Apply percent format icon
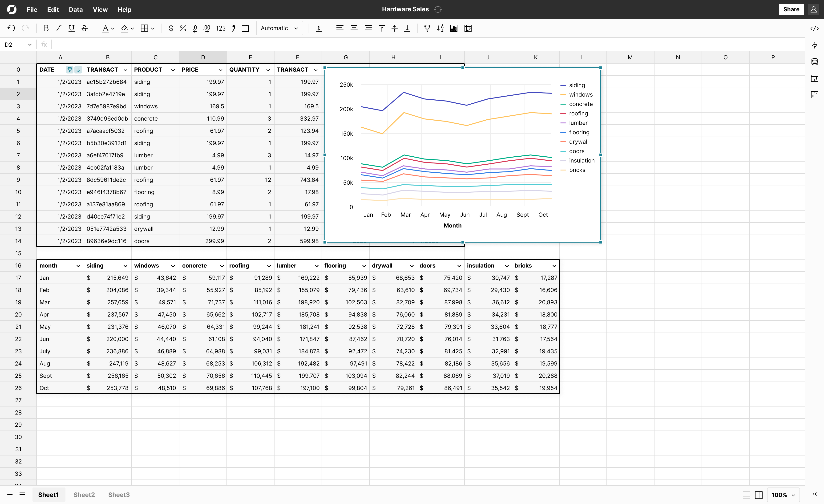The image size is (824, 504). (x=183, y=28)
